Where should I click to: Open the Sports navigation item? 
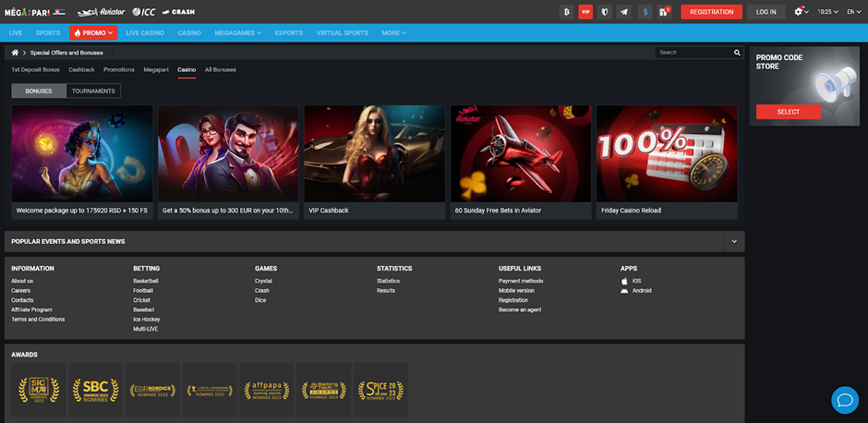48,32
